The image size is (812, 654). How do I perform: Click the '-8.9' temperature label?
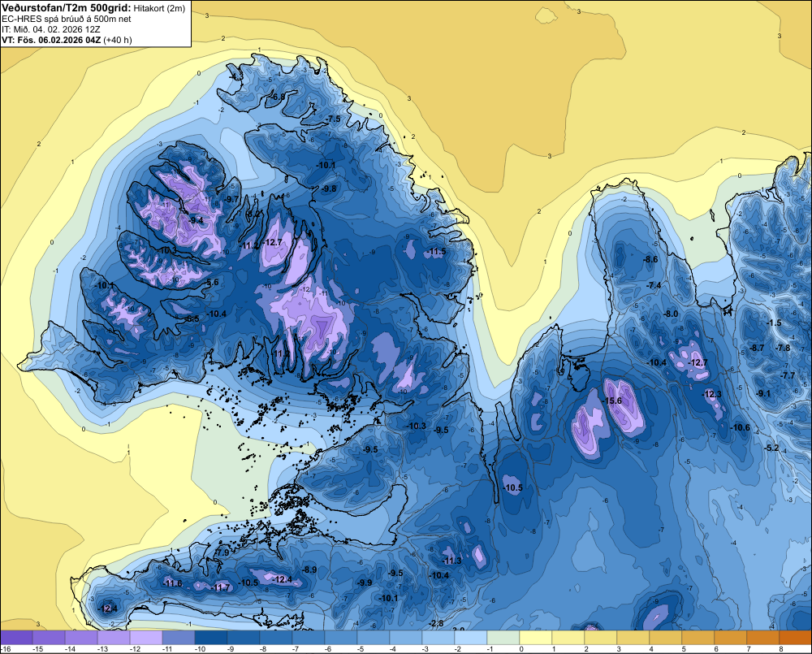309,570
